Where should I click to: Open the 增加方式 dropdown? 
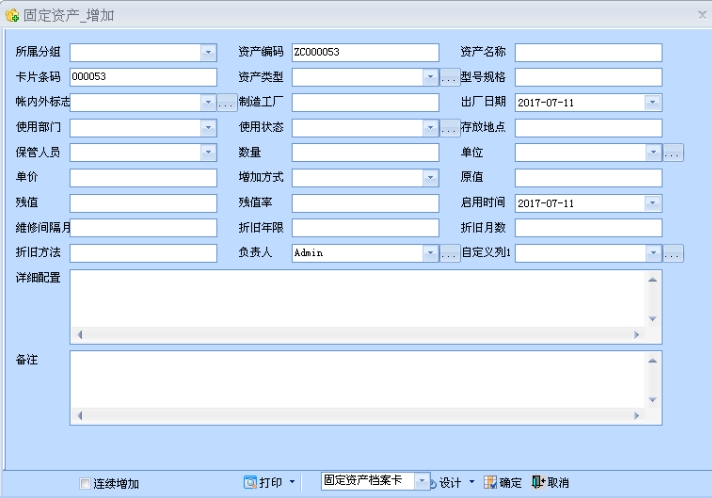[x=430, y=178]
